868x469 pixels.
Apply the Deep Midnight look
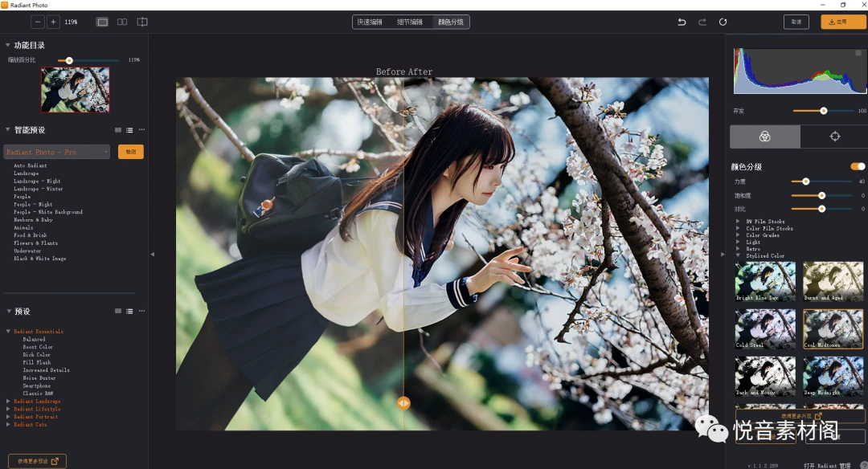[833, 377]
